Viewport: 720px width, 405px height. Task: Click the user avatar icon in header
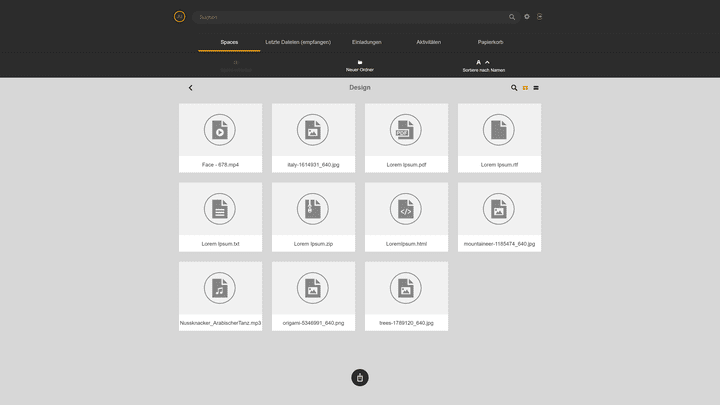[x=179, y=17]
